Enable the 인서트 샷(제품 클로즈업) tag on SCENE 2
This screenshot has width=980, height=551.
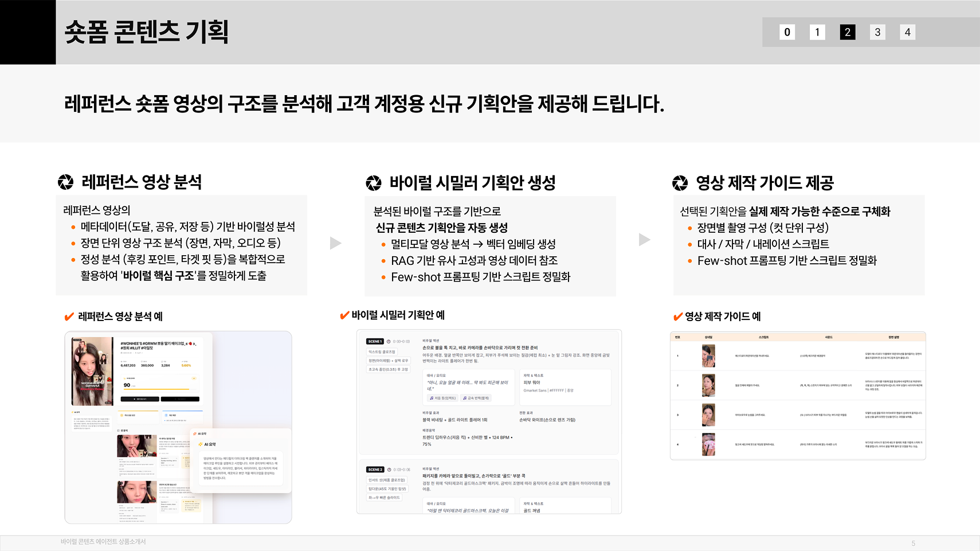(387, 479)
